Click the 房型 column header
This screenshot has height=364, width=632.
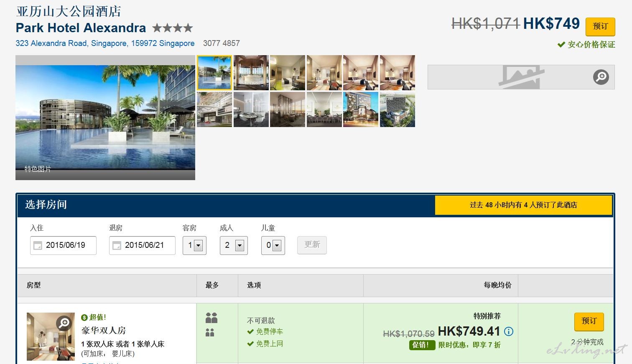(33, 285)
